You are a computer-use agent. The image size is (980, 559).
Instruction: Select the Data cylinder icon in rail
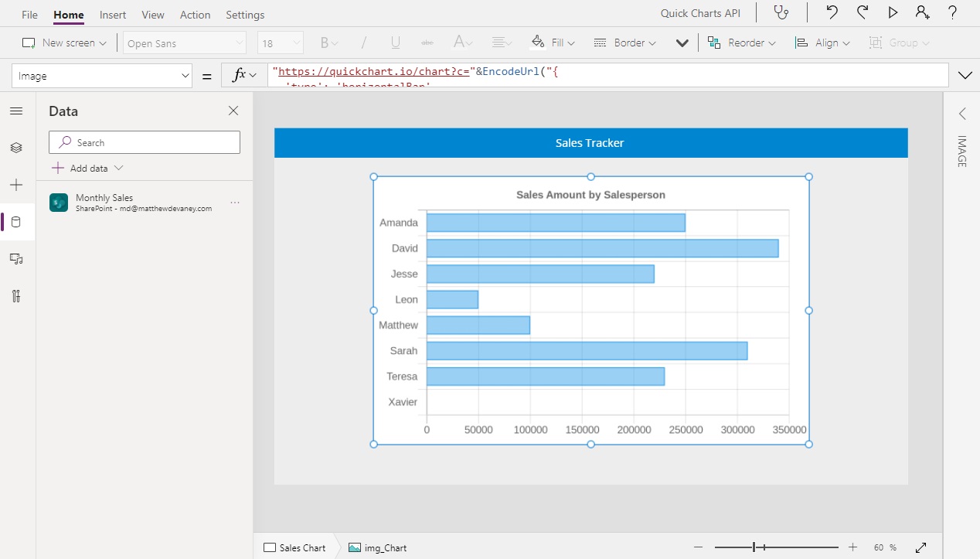tap(16, 222)
